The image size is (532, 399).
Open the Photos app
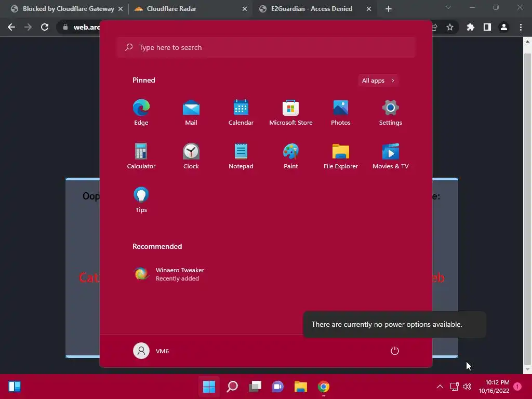(341, 113)
